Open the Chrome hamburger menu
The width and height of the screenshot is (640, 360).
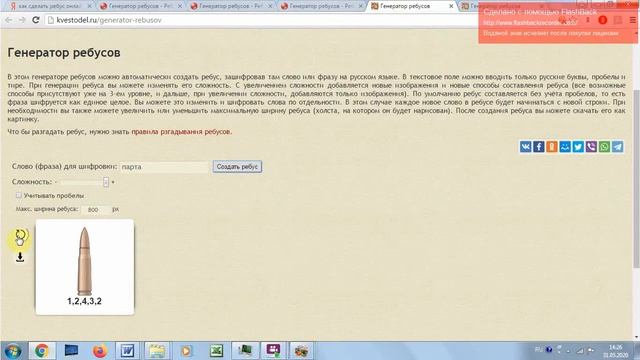(x=632, y=20)
